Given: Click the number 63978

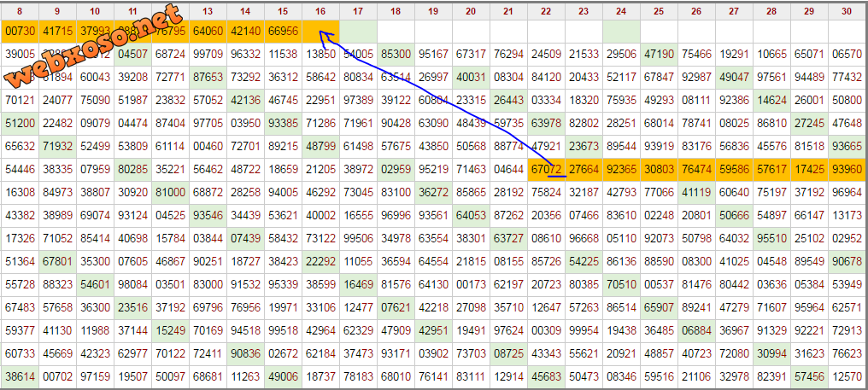Looking at the screenshot, I should click(x=546, y=124).
